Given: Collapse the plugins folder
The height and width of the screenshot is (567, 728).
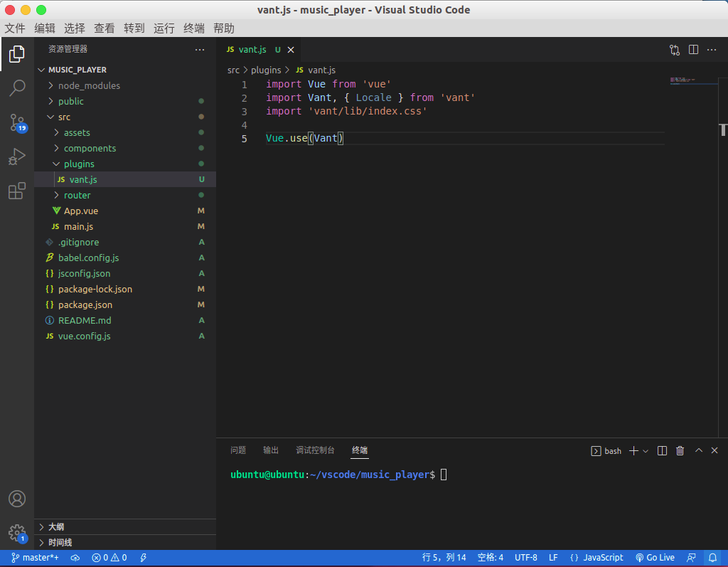Looking at the screenshot, I should click(125, 164).
